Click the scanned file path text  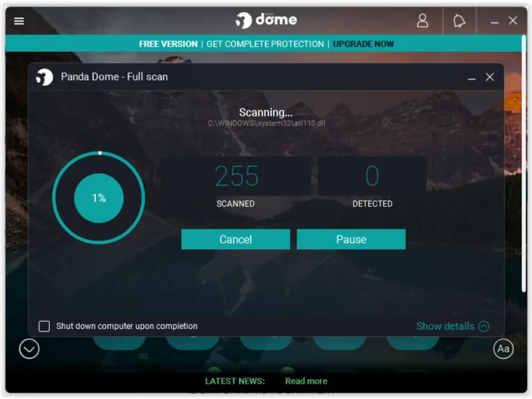pyautogui.click(x=267, y=123)
